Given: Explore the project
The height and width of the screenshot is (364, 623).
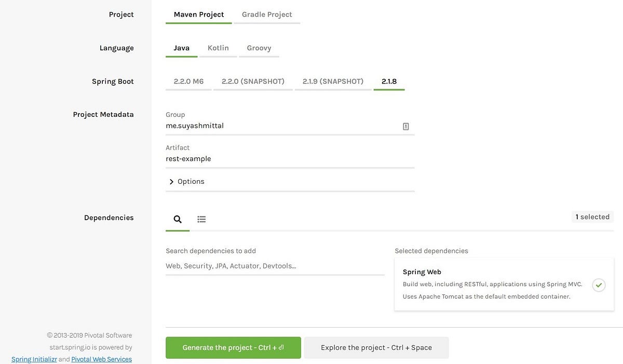Looking at the screenshot, I should (376, 347).
